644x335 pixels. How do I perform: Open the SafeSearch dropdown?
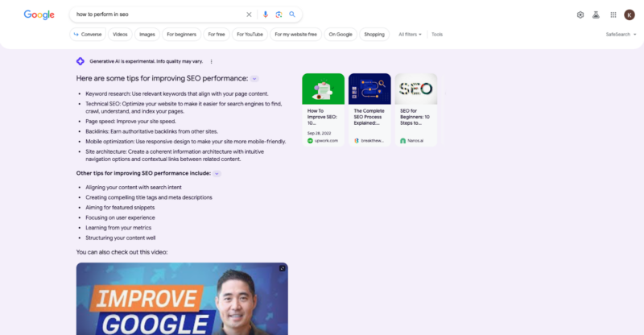[x=621, y=35]
